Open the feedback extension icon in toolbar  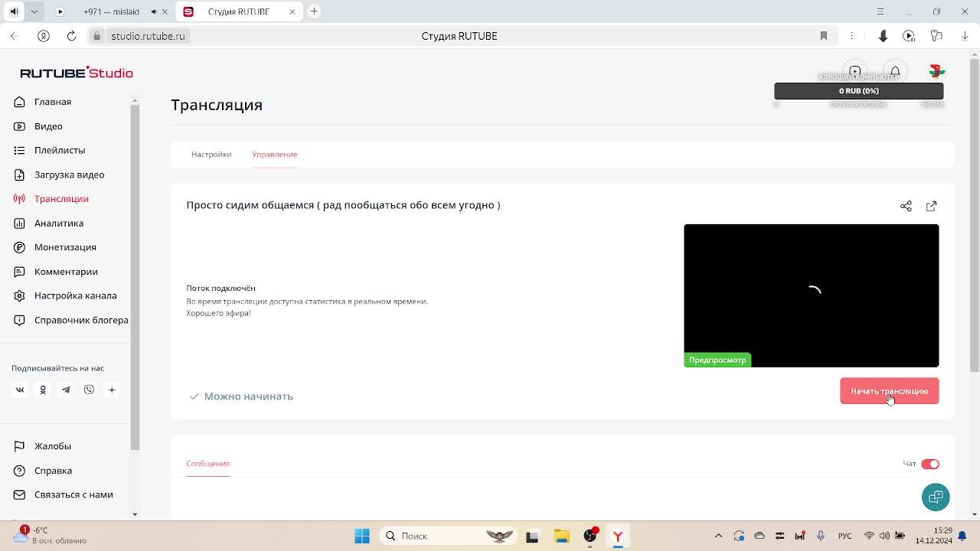tap(936, 36)
